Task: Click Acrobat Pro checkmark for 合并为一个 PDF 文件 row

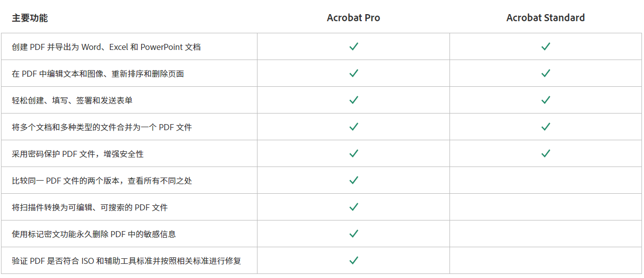Action: (x=354, y=127)
